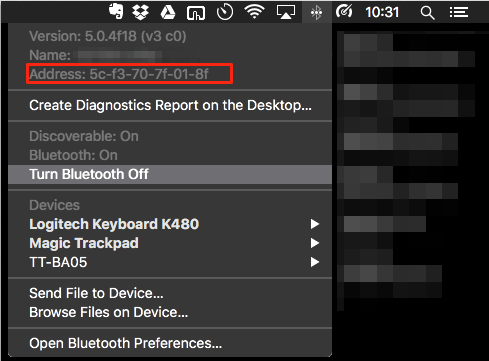
Task: Expand Magic Trackpad submenu arrow
Action: tap(315, 243)
